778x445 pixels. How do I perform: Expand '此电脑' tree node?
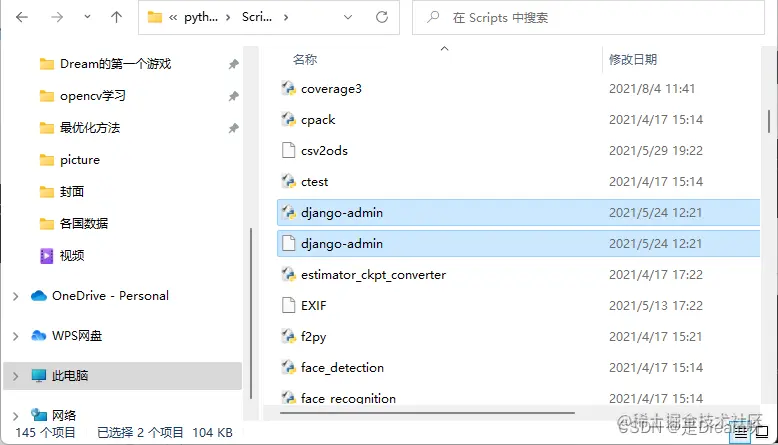16,376
